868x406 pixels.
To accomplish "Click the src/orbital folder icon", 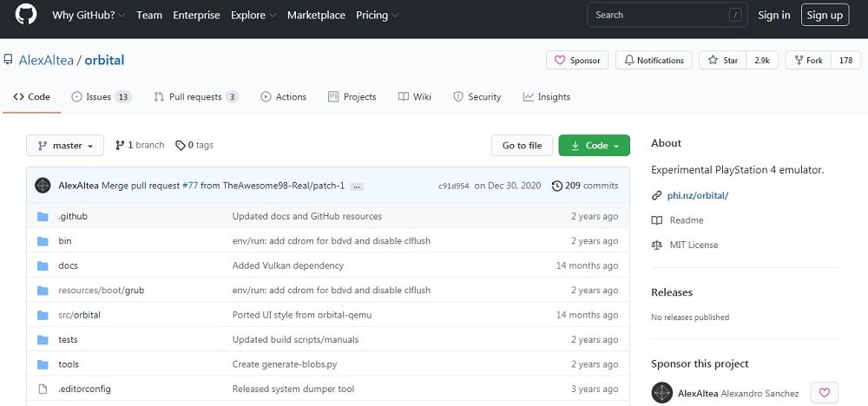I will tap(43, 315).
